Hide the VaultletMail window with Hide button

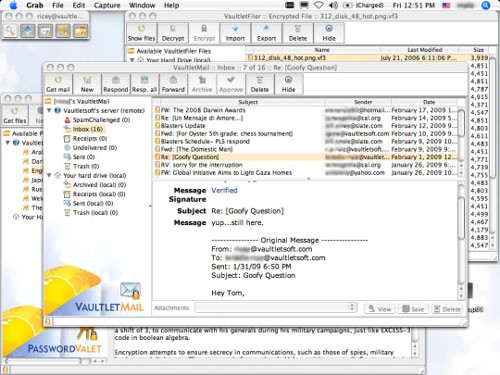(288, 84)
